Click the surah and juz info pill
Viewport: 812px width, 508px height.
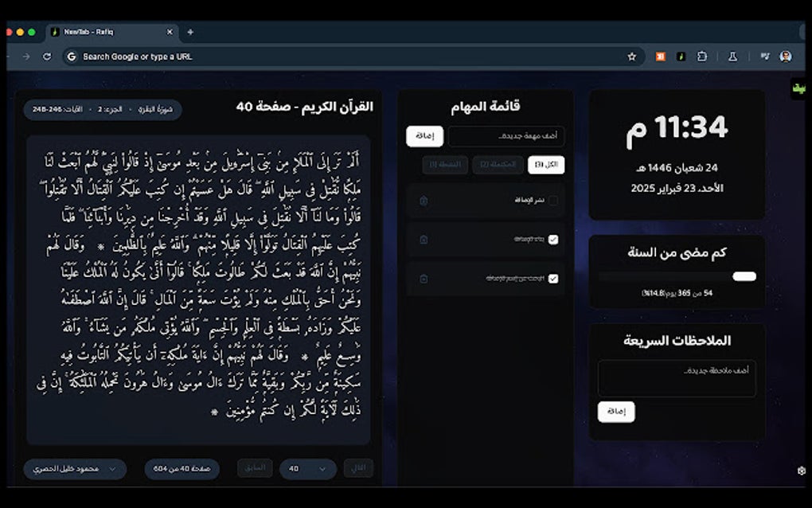click(103, 110)
